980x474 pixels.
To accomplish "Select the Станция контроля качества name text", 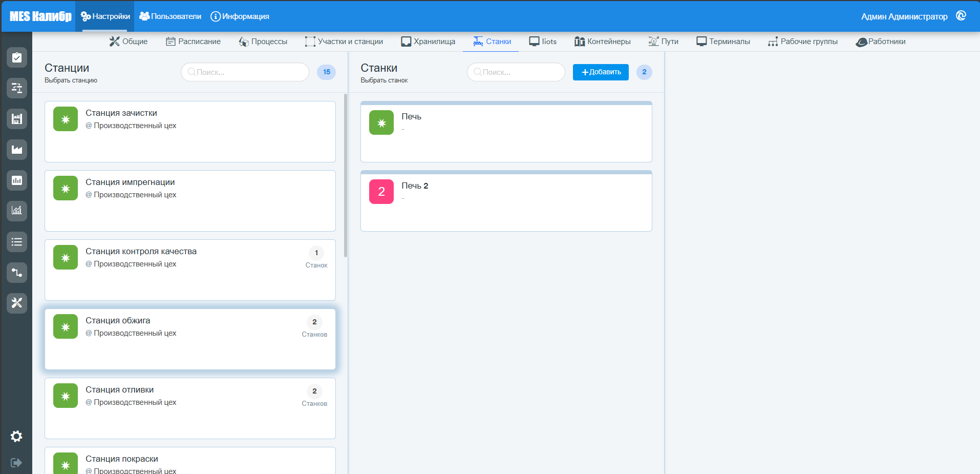I will [141, 252].
